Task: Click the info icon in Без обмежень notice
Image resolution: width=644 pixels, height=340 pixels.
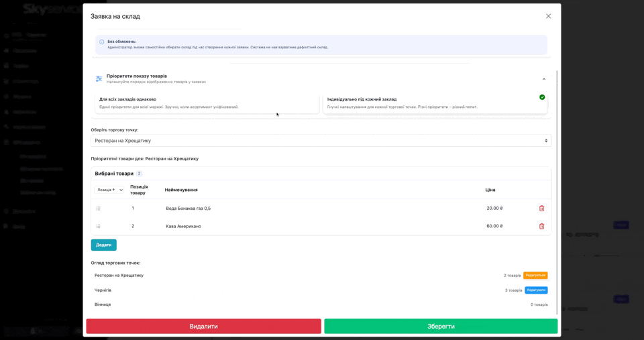Action: [x=102, y=42]
